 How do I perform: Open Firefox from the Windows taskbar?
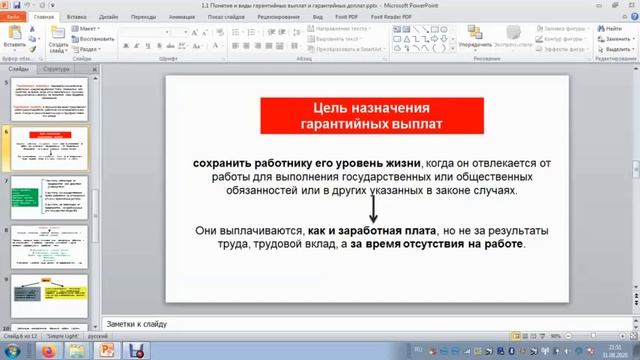(48, 351)
